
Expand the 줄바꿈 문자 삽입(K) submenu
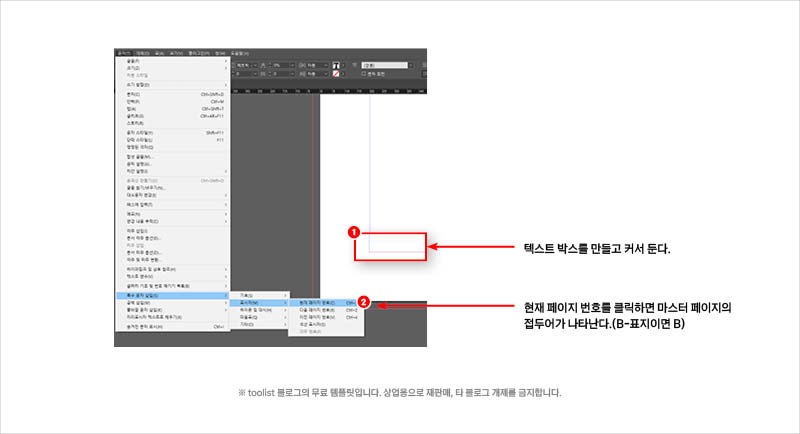(172, 310)
